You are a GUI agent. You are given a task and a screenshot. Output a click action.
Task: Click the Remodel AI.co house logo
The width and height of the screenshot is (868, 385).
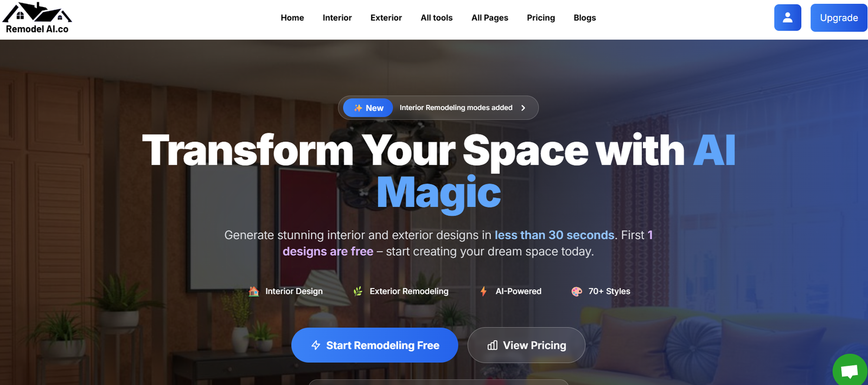coord(37,18)
